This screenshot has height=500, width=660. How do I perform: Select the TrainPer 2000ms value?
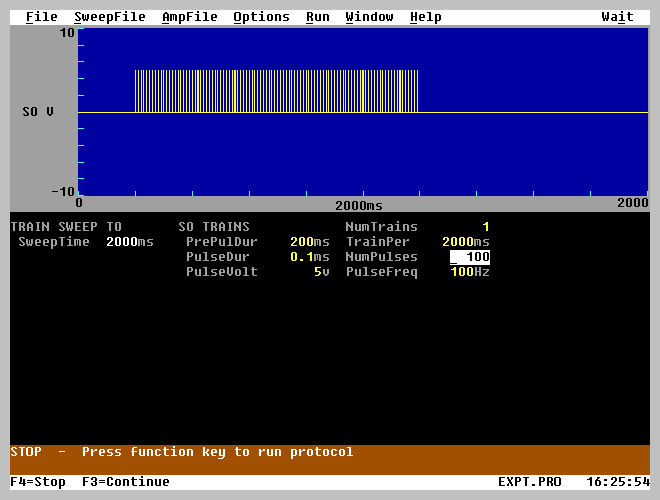click(465, 242)
